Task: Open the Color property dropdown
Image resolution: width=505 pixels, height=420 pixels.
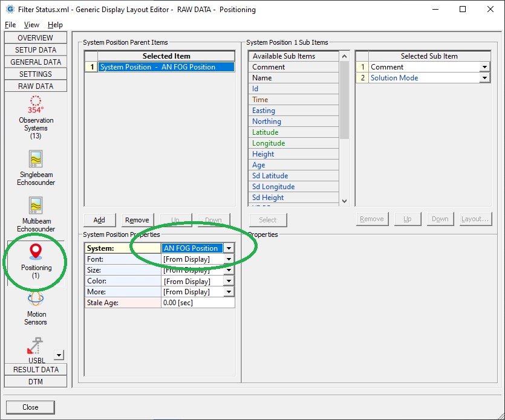Action: pos(229,281)
